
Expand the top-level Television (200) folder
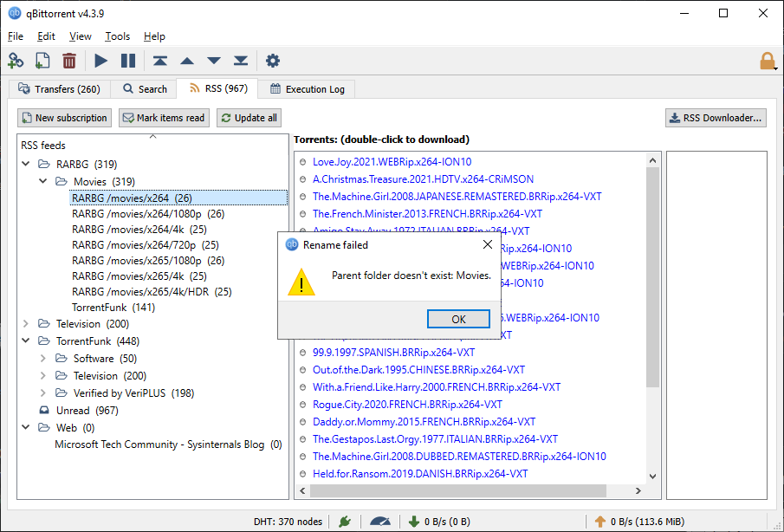coord(26,324)
